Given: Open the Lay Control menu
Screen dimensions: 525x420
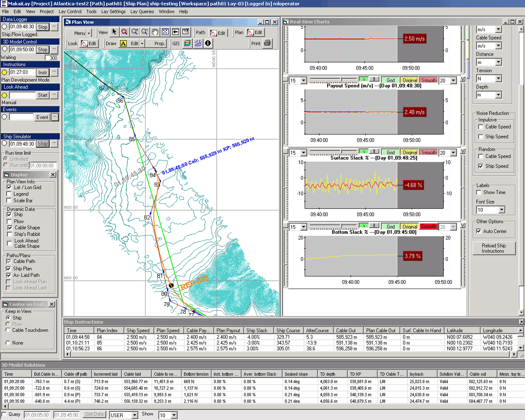Looking at the screenshot, I should [70, 11].
